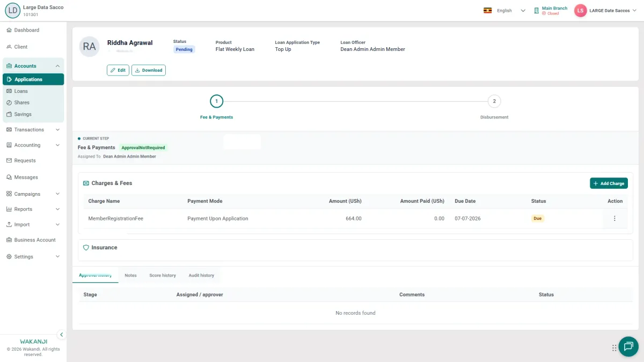
Task: Click the Due status badge
Action: tap(538, 218)
